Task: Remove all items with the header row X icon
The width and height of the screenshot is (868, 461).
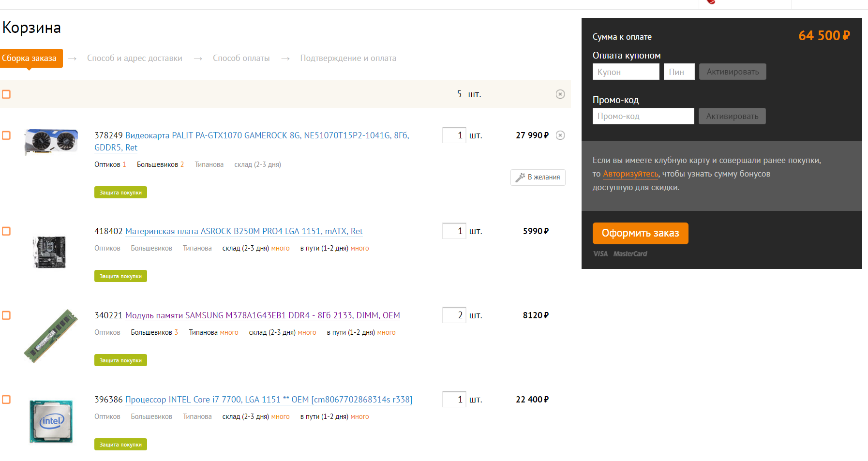Action: coord(560,94)
